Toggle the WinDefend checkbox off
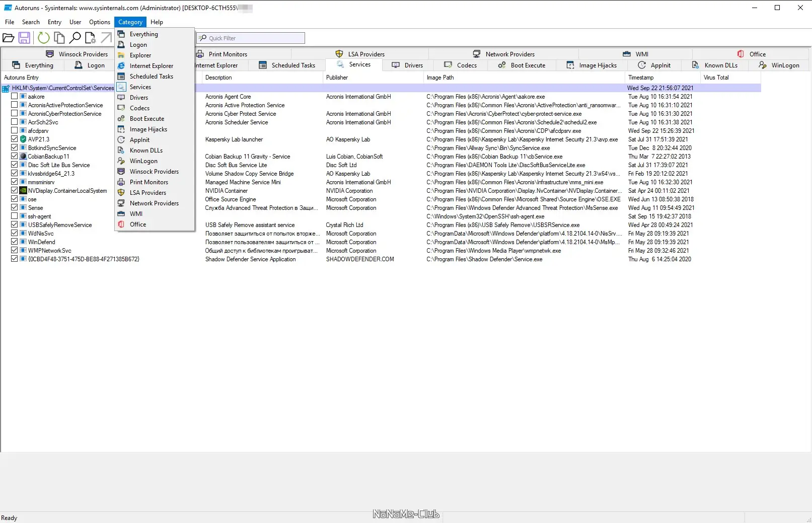Viewport: 812px width, 523px height. coord(15,242)
